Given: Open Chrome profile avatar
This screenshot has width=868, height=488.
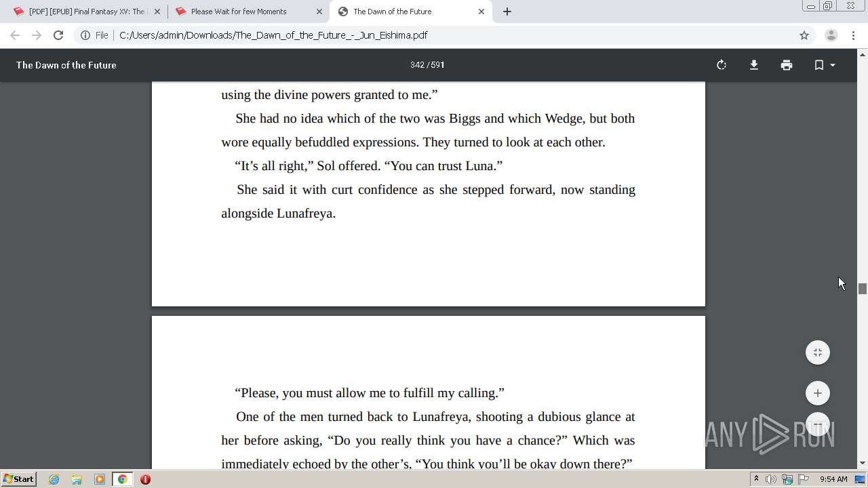Looking at the screenshot, I should point(831,35).
